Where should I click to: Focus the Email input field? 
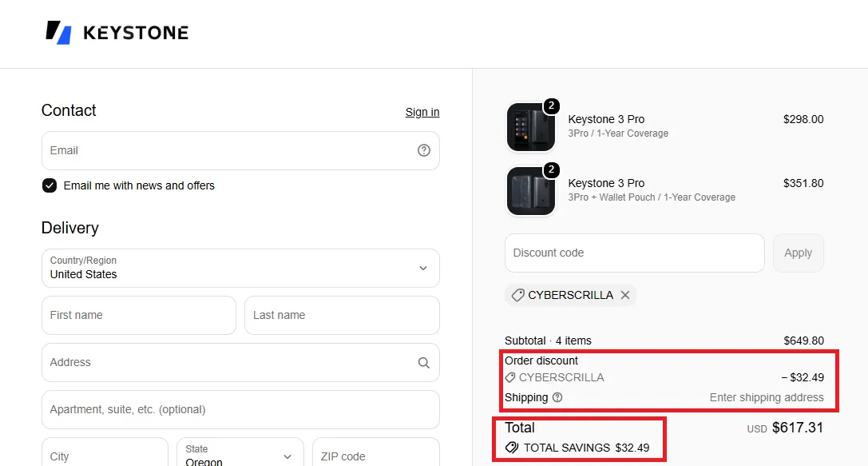click(241, 151)
